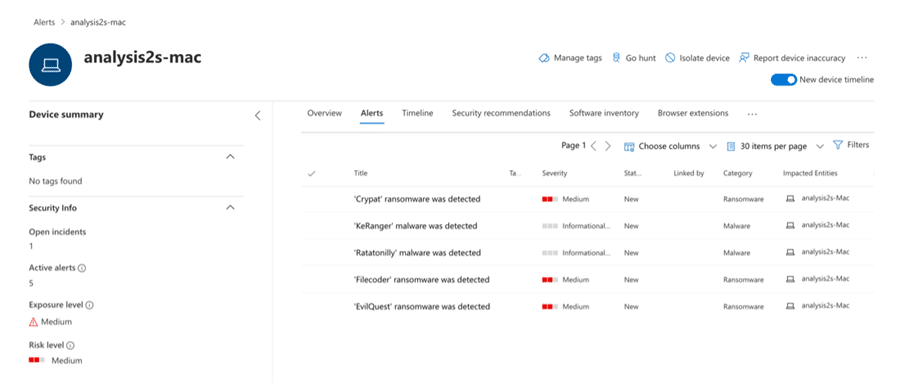
Task: Click the Report device inaccuracy icon
Action: click(x=744, y=58)
